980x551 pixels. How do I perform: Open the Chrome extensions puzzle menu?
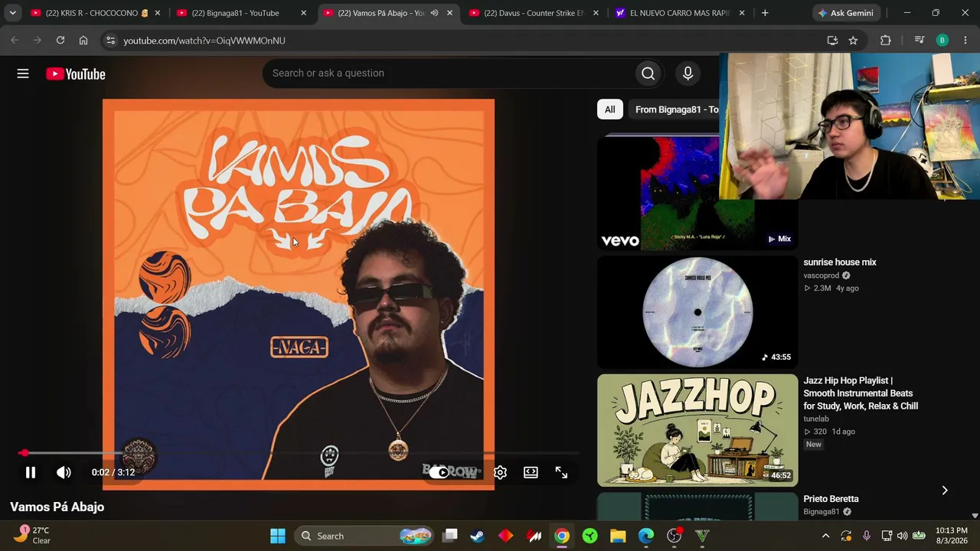click(886, 41)
